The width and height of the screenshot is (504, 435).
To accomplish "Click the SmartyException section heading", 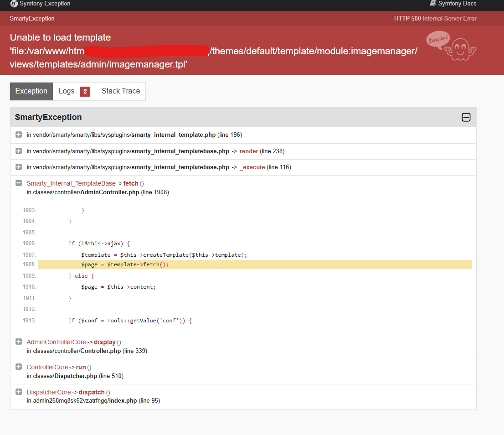I will (48, 117).
